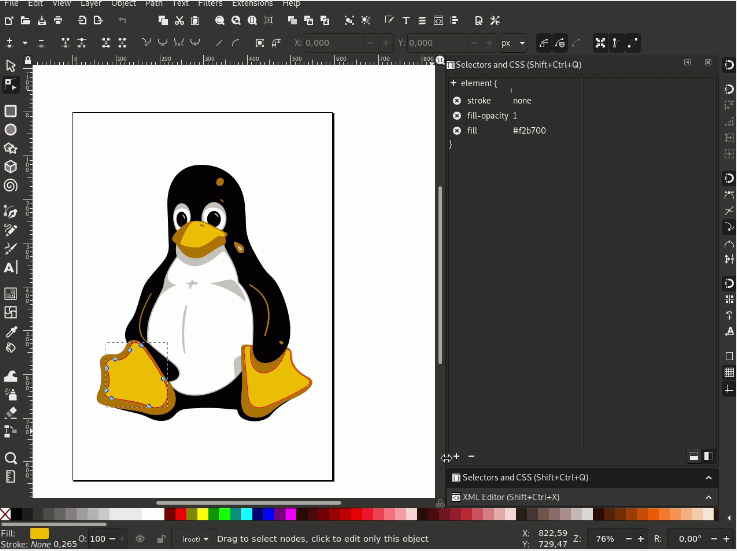Open the Extensions menu

point(252,3)
